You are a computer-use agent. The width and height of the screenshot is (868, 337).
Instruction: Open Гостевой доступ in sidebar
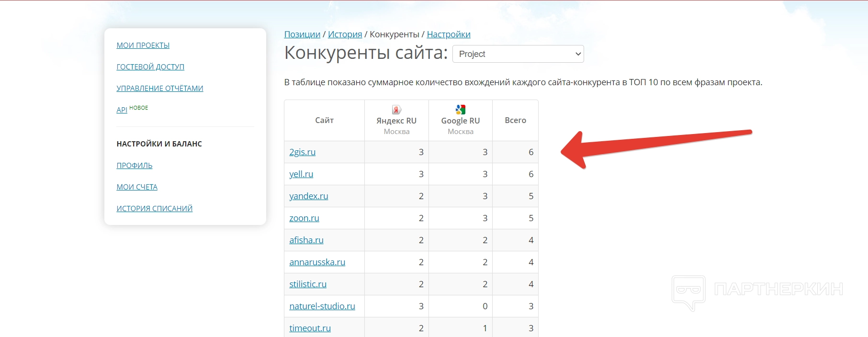point(150,67)
